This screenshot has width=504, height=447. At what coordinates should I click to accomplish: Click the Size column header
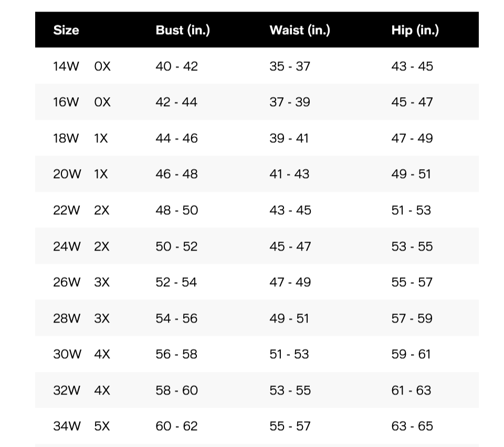click(x=66, y=30)
